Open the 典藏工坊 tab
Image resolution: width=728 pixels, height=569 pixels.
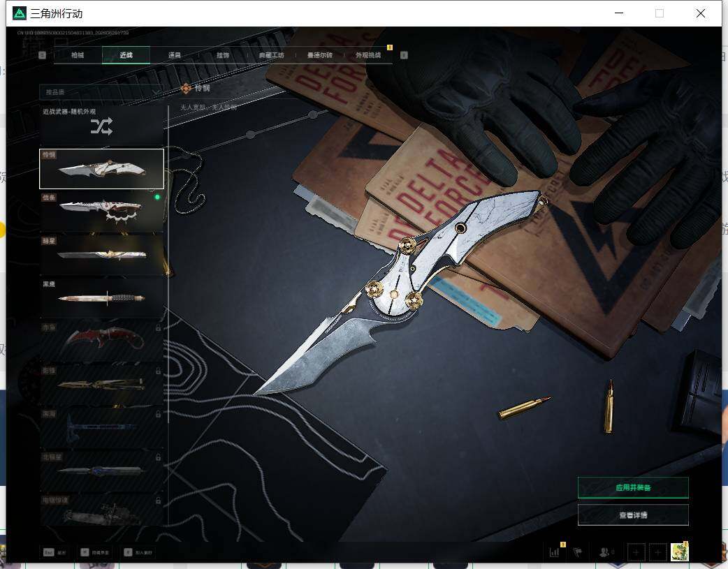271,54
